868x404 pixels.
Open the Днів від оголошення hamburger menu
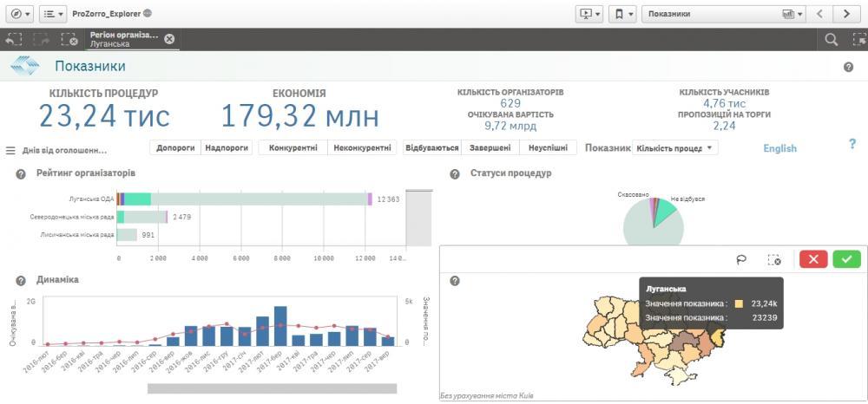[11, 150]
